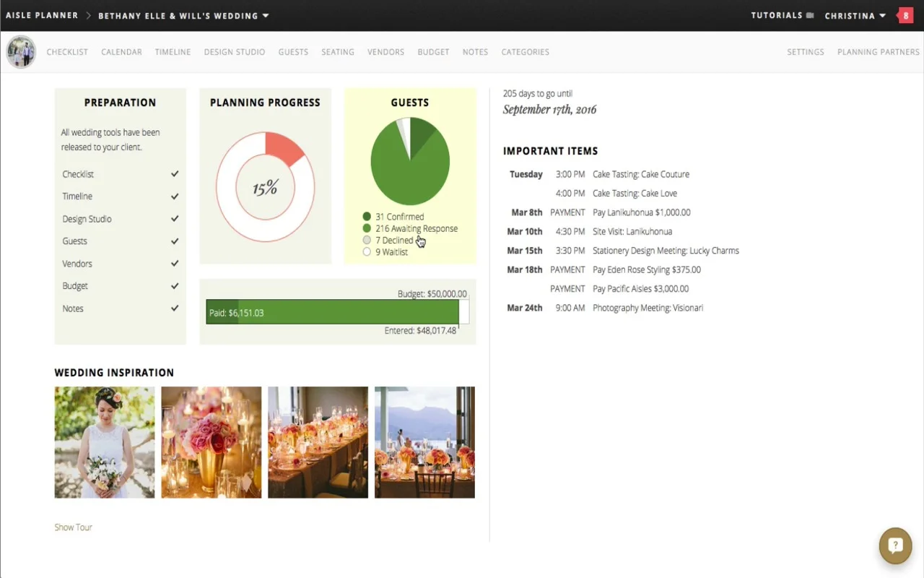Open the Checklist tab
This screenshot has width=924, height=578.
pos(67,52)
